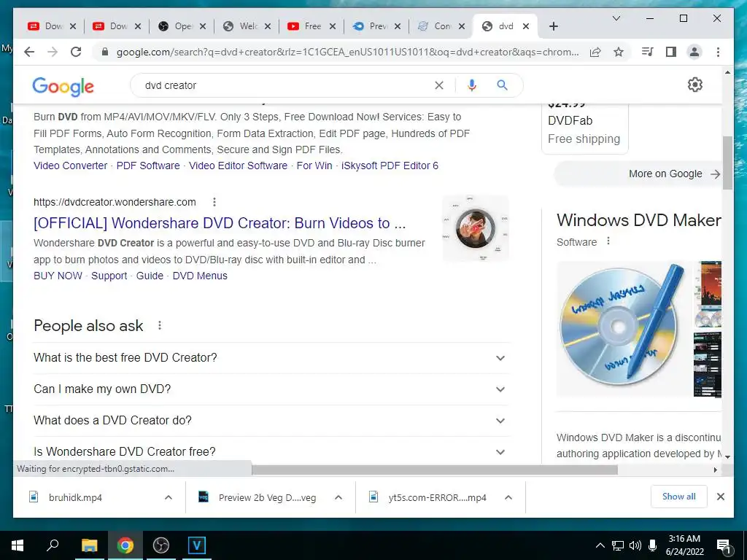The image size is (747, 560).
Task: Open the tab search chevron
Action: click(616, 18)
